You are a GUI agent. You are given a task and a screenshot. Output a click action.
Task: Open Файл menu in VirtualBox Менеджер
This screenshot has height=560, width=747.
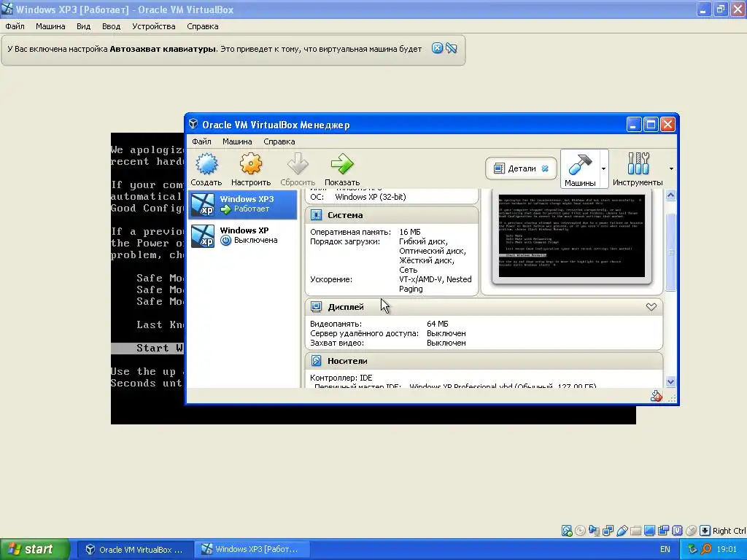point(201,141)
